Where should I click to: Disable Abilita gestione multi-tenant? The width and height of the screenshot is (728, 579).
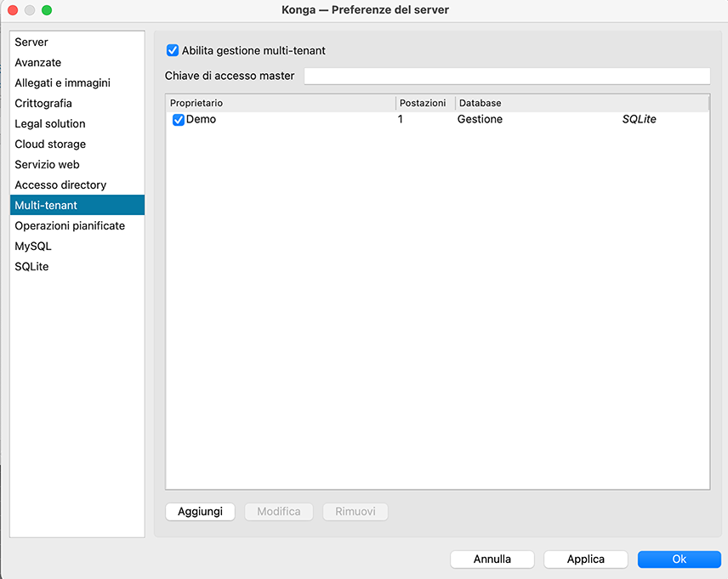[x=172, y=50]
